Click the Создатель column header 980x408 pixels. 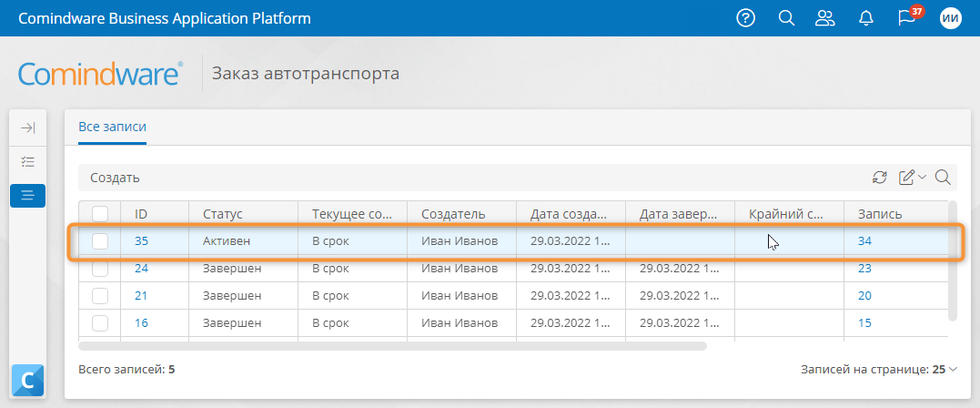pos(462,214)
